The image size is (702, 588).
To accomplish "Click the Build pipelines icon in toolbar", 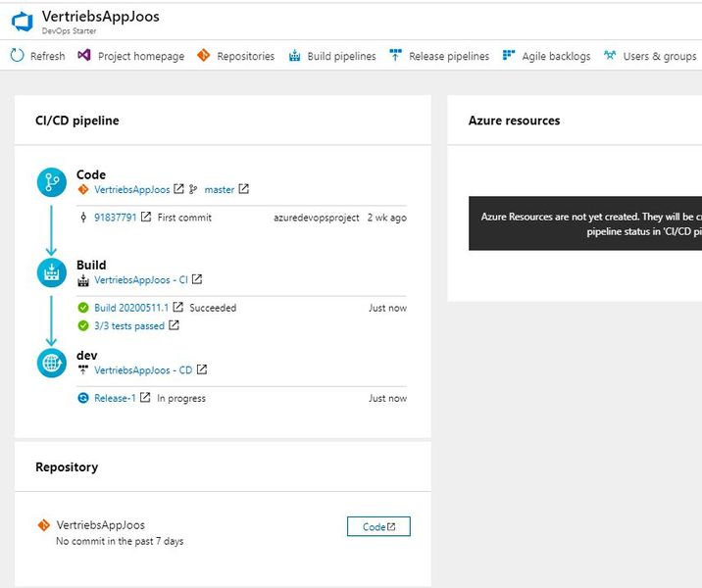I will 294,56.
